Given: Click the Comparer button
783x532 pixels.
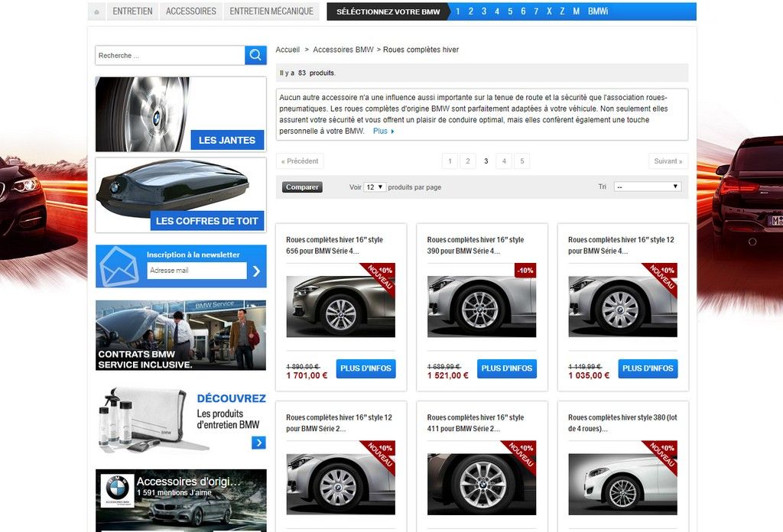Looking at the screenshot, I should click(x=302, y=187).
